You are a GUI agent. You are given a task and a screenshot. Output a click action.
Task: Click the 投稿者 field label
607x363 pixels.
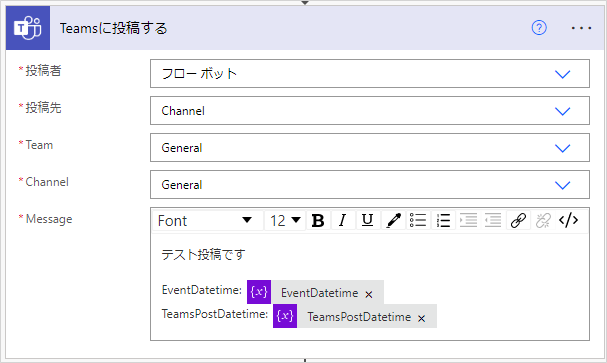[x=43, y=70]
